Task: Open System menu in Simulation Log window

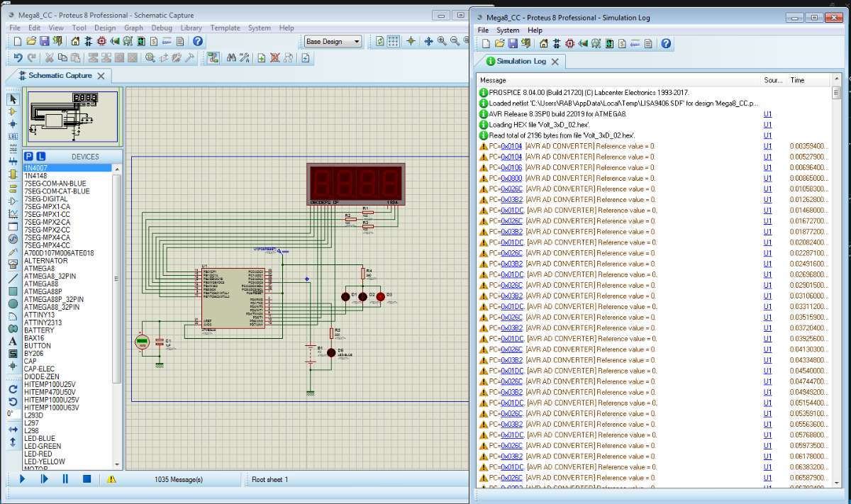Action: pyautogui.click(x=508, y=30)
